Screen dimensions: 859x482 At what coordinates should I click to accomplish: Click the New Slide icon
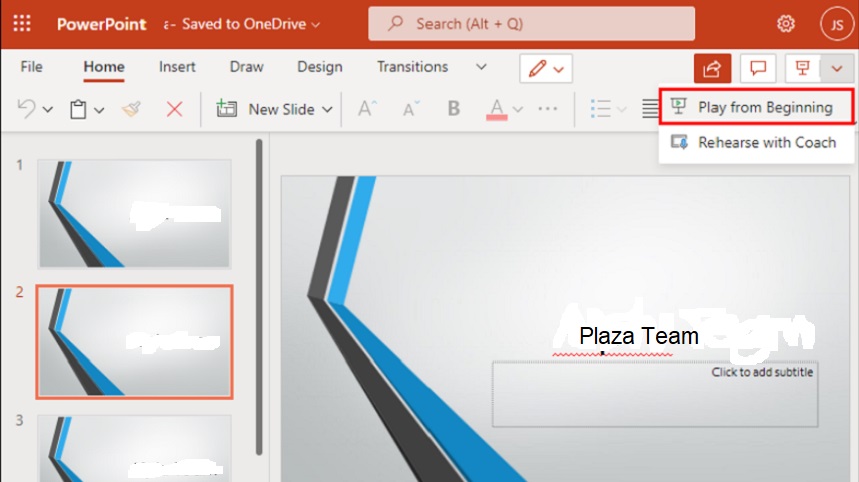[x=226, y=109]
